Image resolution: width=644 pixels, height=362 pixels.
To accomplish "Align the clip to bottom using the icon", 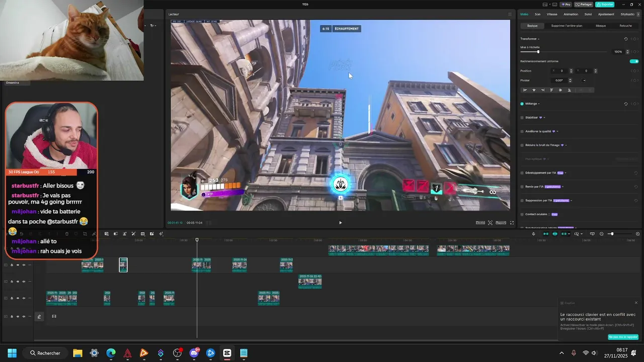I will [569, 90].
